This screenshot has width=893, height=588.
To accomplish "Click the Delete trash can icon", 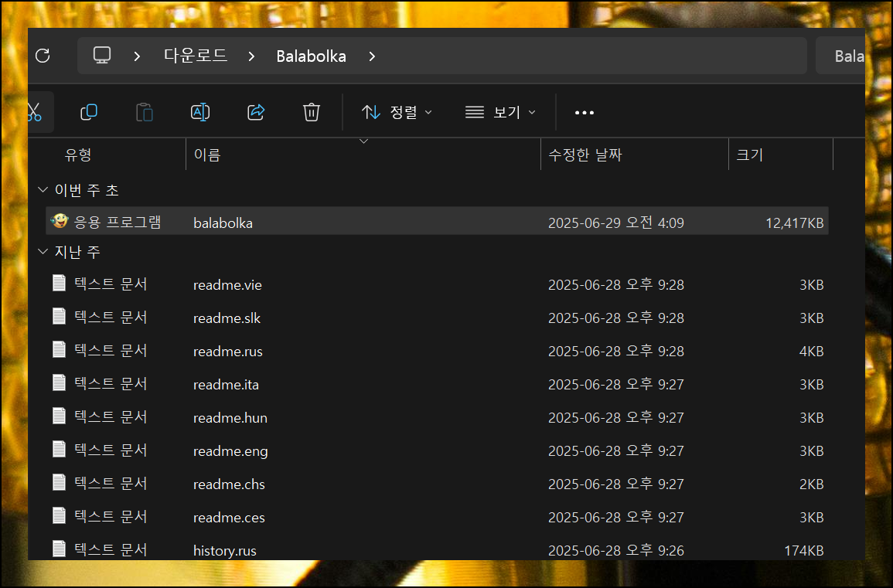I will (312, 112).
